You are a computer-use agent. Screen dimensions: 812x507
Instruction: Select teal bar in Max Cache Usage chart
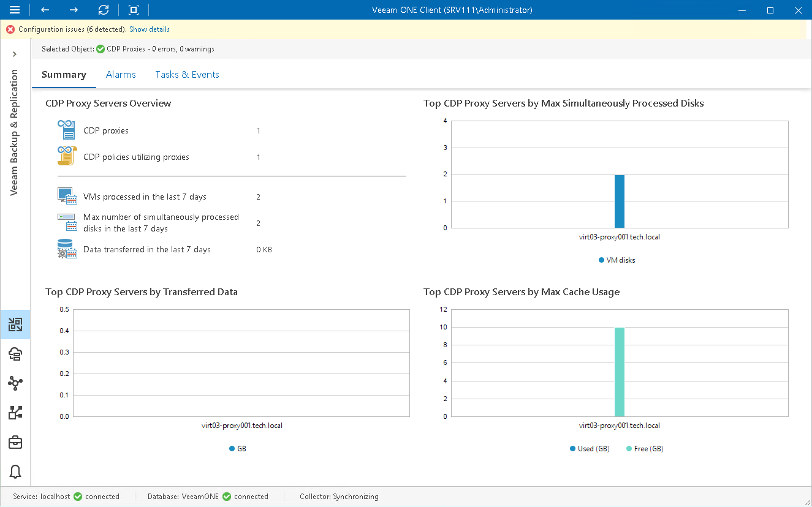tap(620, 372)
